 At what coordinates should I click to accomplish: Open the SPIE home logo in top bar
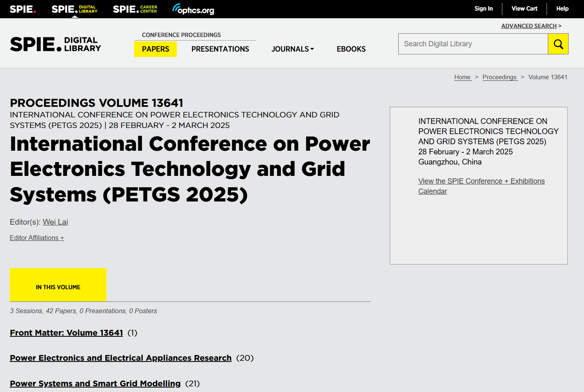pyautogui.click(x=23, y=9)
